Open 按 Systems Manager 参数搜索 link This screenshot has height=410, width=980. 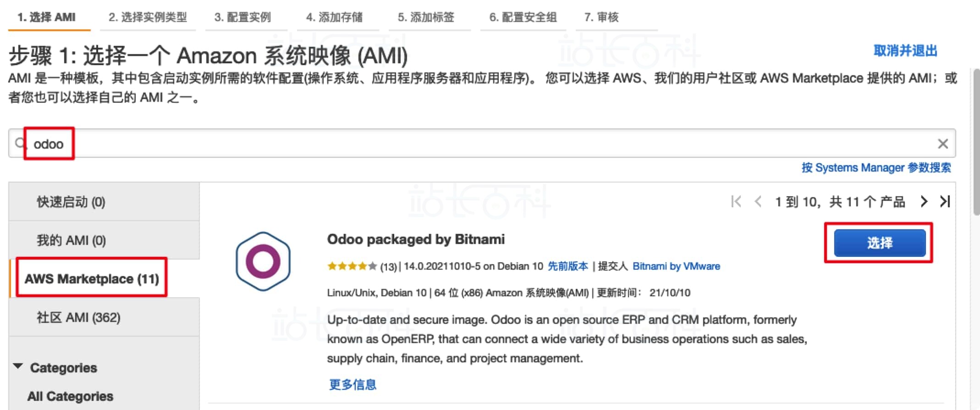click(x=876, y=168)
